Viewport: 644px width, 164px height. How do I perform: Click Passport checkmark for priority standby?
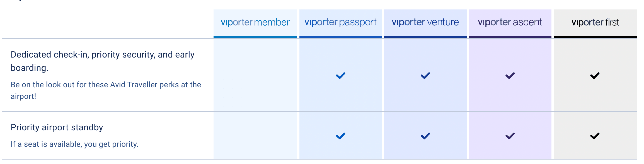pyautogui.click(x=340, y=136)
